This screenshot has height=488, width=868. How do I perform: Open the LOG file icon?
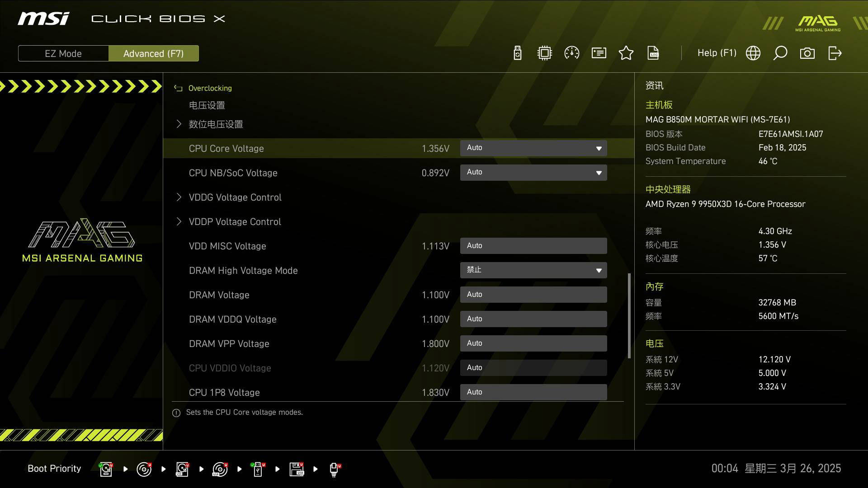pyautogui.click(x=653, y=53)
